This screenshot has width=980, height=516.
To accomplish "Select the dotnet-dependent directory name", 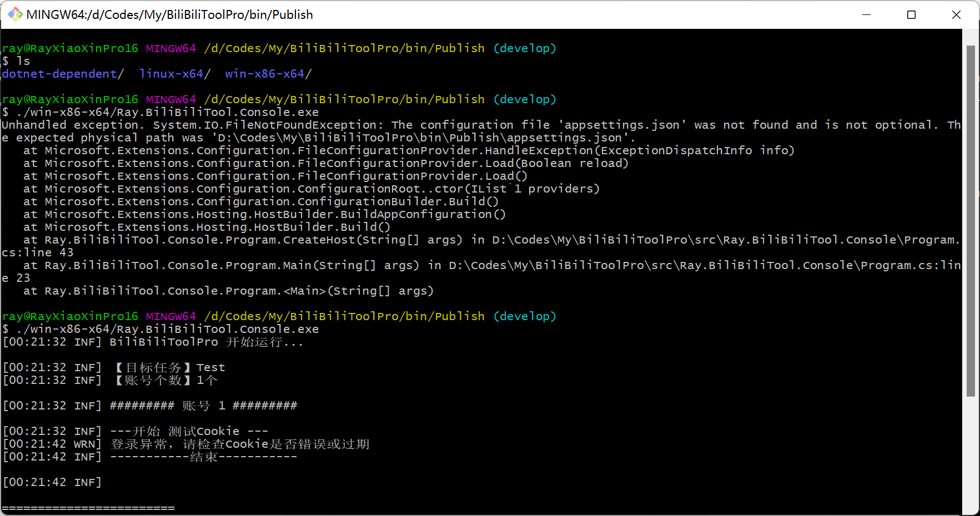I will click(x=59, y=73).
